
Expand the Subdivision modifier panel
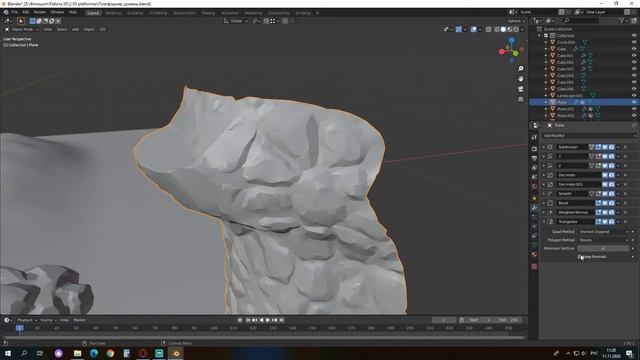[x=544, y=147]
